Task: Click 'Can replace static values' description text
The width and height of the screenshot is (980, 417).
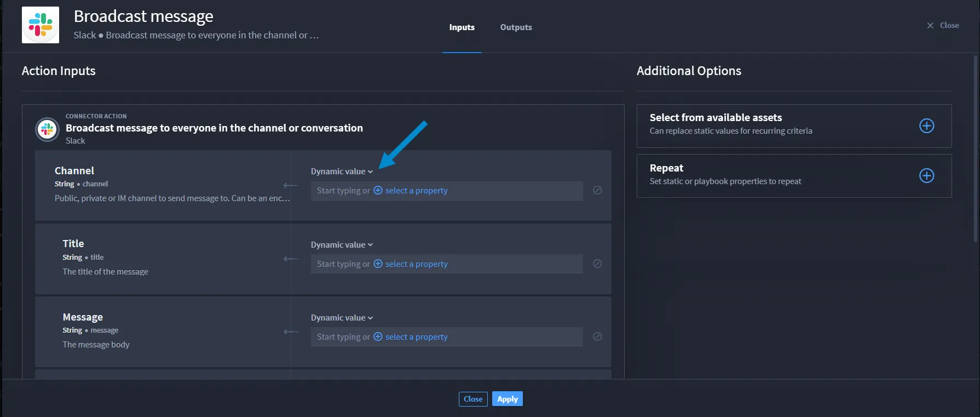Action: click(731, 131)
